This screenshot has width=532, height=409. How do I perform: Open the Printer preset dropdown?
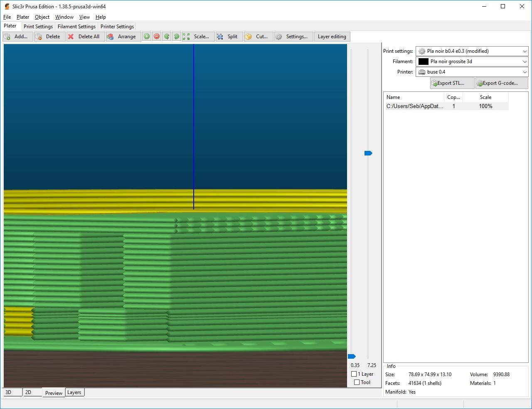[x=472, y=72]
